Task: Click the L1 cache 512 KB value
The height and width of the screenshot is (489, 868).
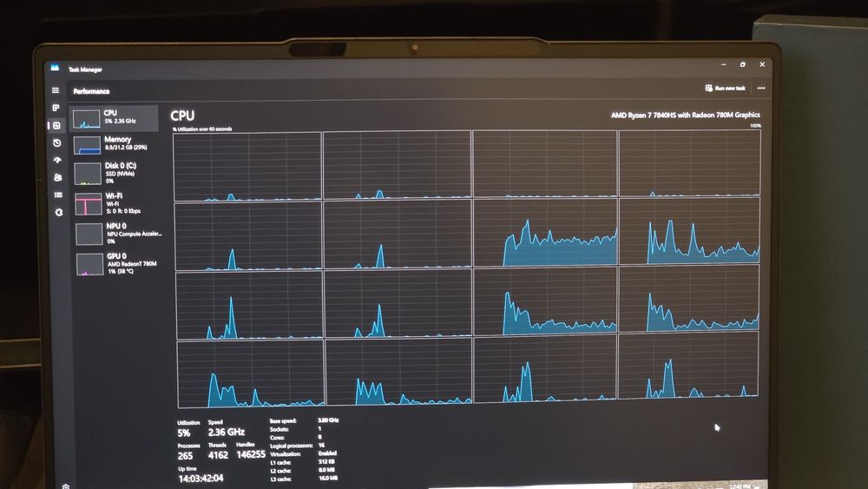Action: (326, 461)
